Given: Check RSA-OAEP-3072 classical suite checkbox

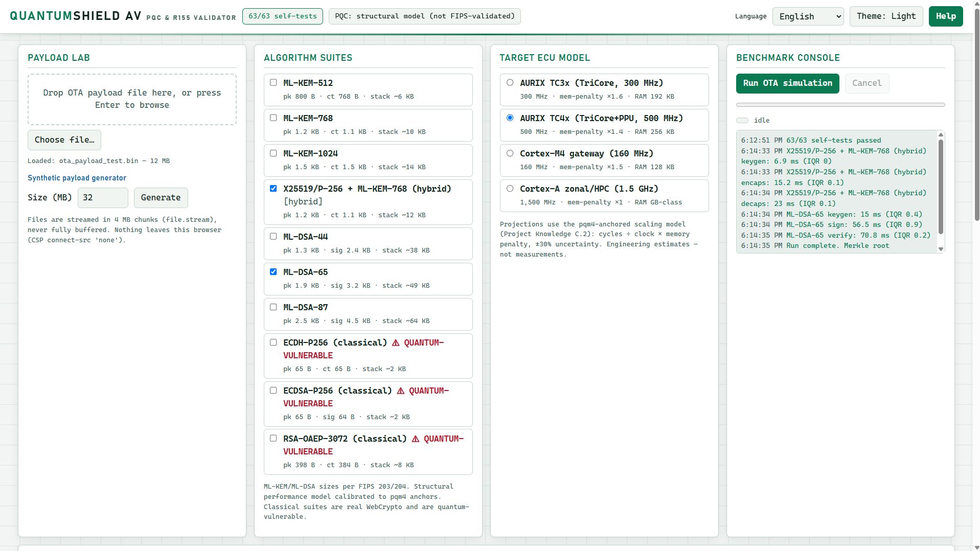Looking at the screenshot, I should pos(273,438).
